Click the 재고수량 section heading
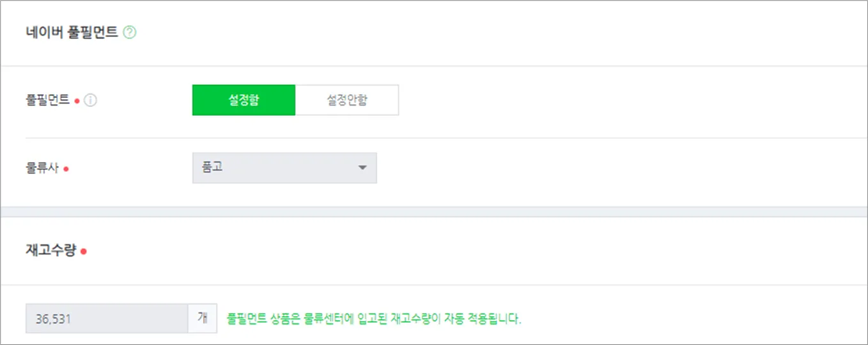868x345 pixels. tap(50, 250)
